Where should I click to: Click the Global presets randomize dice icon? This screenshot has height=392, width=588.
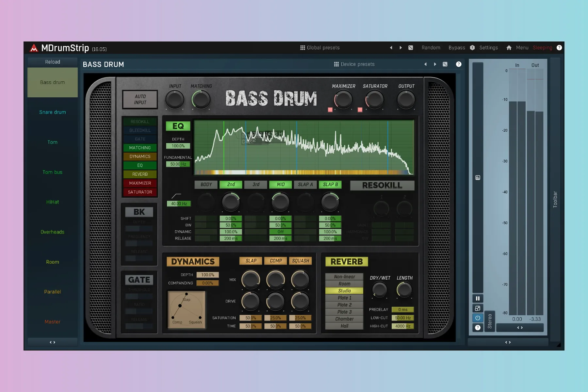point(411,48)
